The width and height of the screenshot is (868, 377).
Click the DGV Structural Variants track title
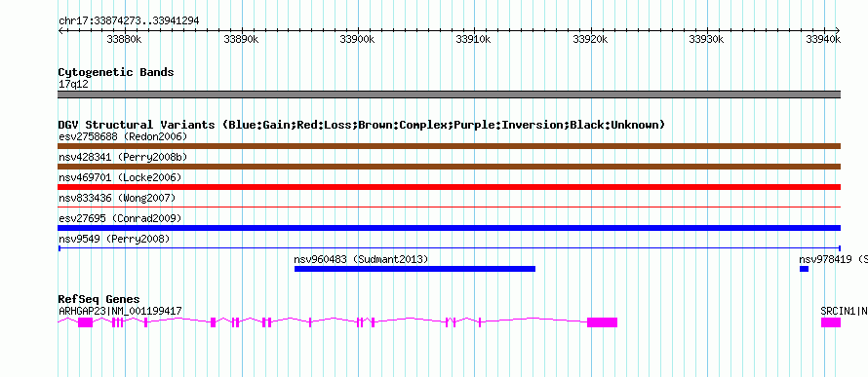[362, 125]
